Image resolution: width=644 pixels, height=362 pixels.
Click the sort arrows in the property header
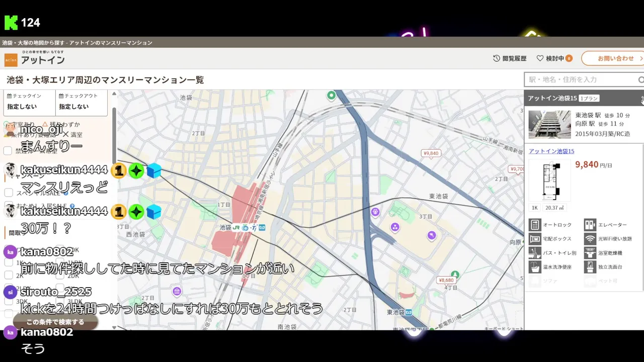pos(642,99)
